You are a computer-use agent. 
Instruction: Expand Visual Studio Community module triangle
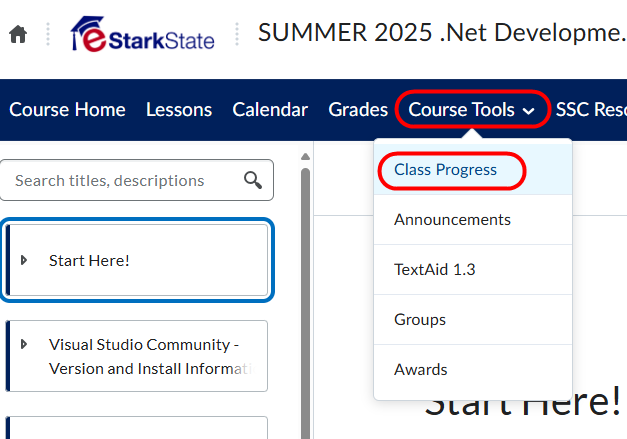coord(24,344)
